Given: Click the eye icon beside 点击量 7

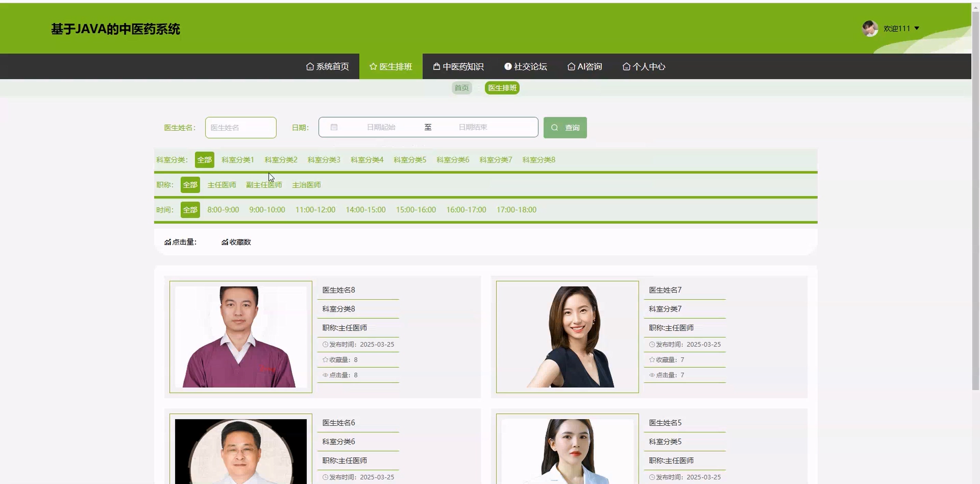Looking at the screenshot, I should pos(652,375).
